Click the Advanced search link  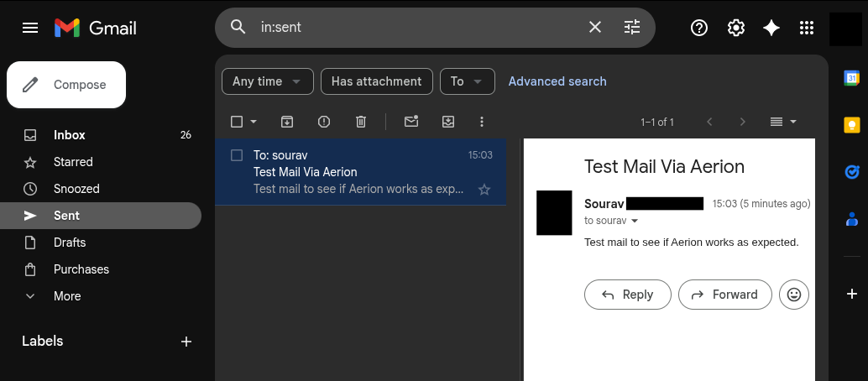(557, 81)
